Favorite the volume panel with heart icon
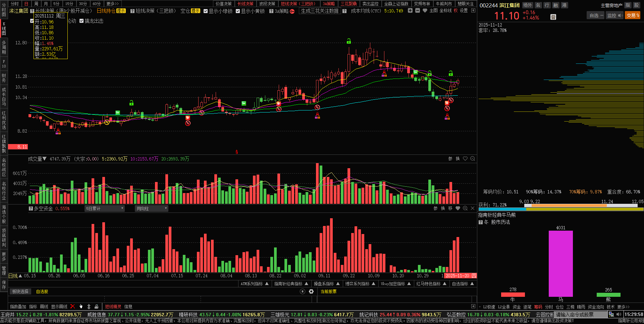Screen dimensions: 644x324 465,159
